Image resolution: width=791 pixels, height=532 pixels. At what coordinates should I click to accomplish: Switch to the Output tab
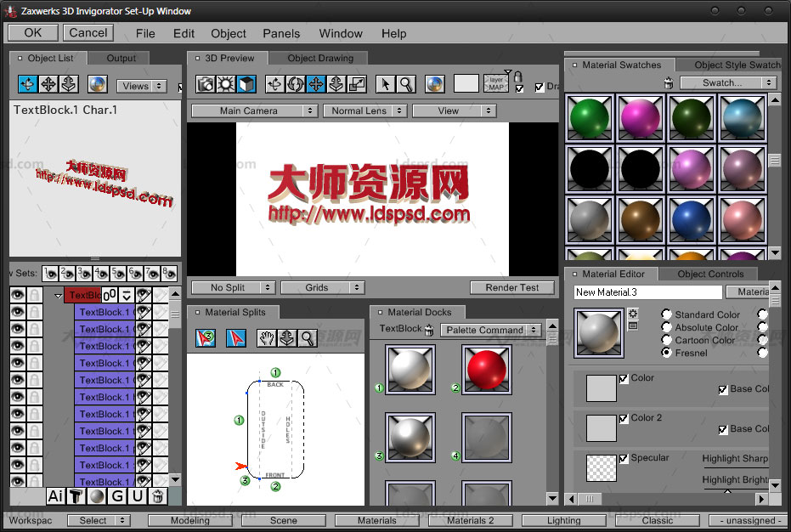pyautogui.click(x=121, y=58)
